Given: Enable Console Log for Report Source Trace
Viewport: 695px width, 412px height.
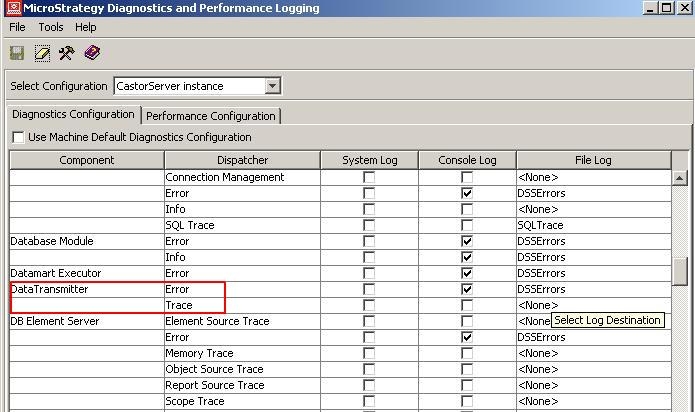Looking at the screenshot, I should (467, 385).
